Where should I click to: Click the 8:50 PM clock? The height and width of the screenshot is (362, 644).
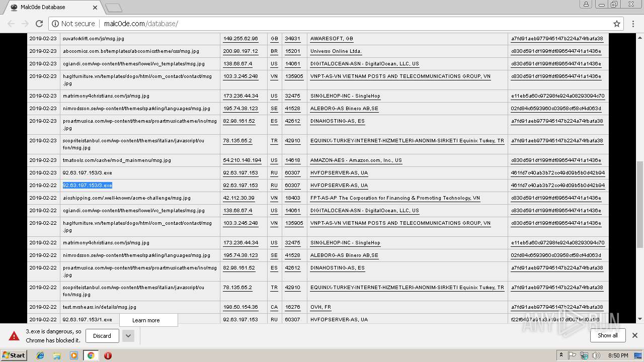coord(618,355)
